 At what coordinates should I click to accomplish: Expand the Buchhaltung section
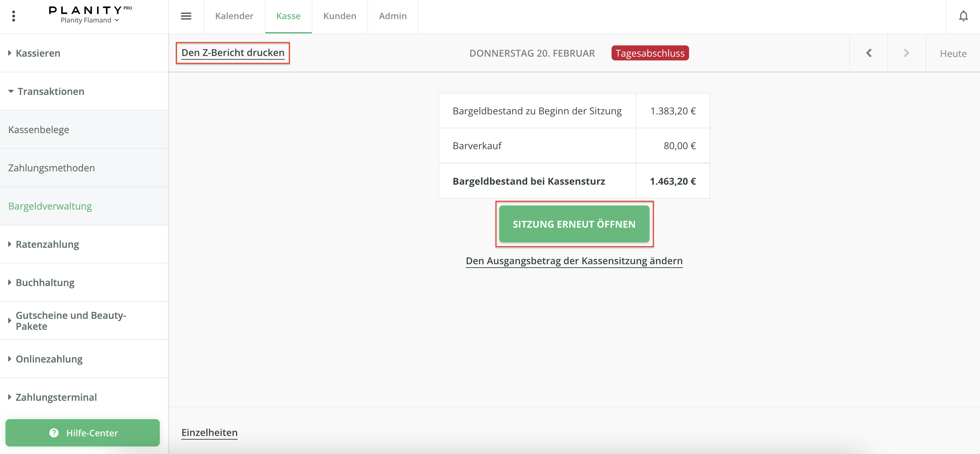click(45, 283)
